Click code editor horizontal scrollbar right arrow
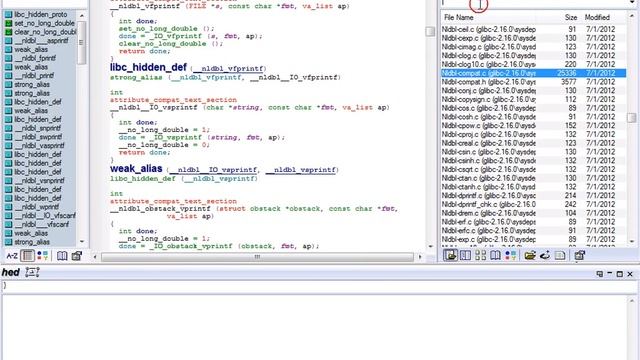The image size is (640, 360). tap(420, 257)
